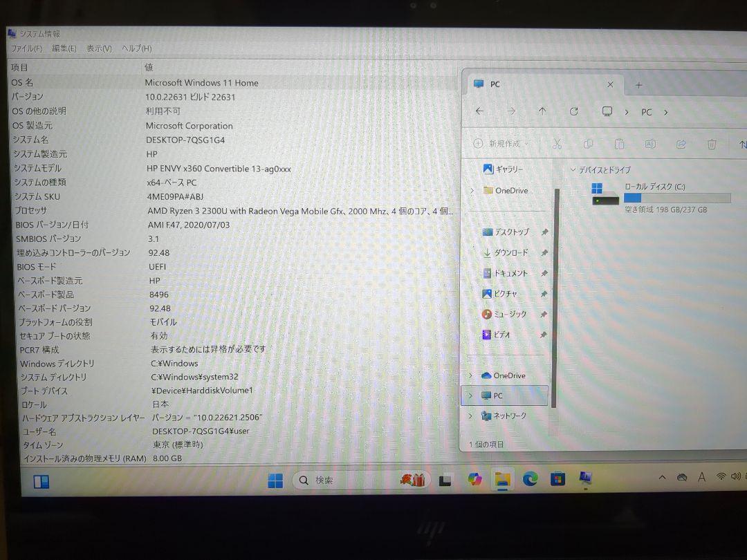
Task: Go forward in File Explorer
Action: tap(511, 111)
